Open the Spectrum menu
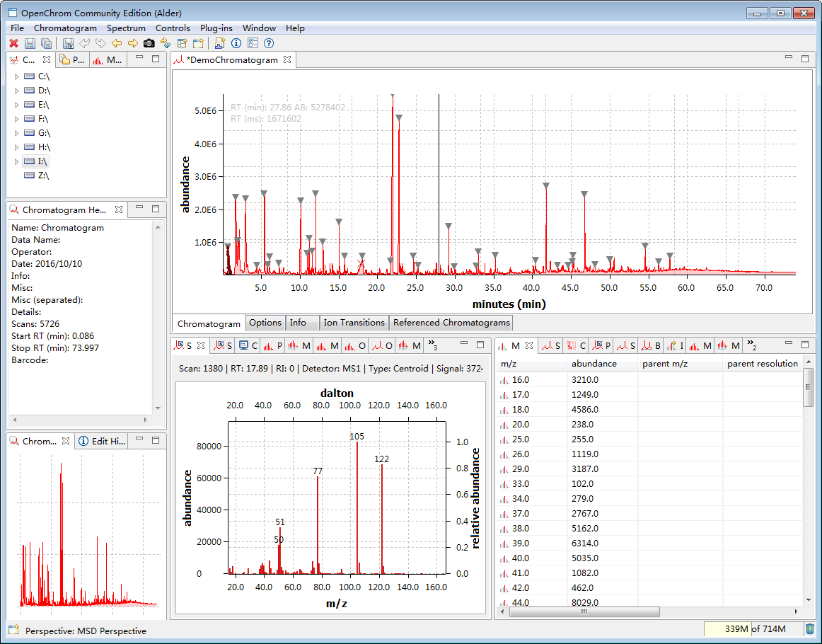Screen dimensions: 822x644 pos(126,28)
